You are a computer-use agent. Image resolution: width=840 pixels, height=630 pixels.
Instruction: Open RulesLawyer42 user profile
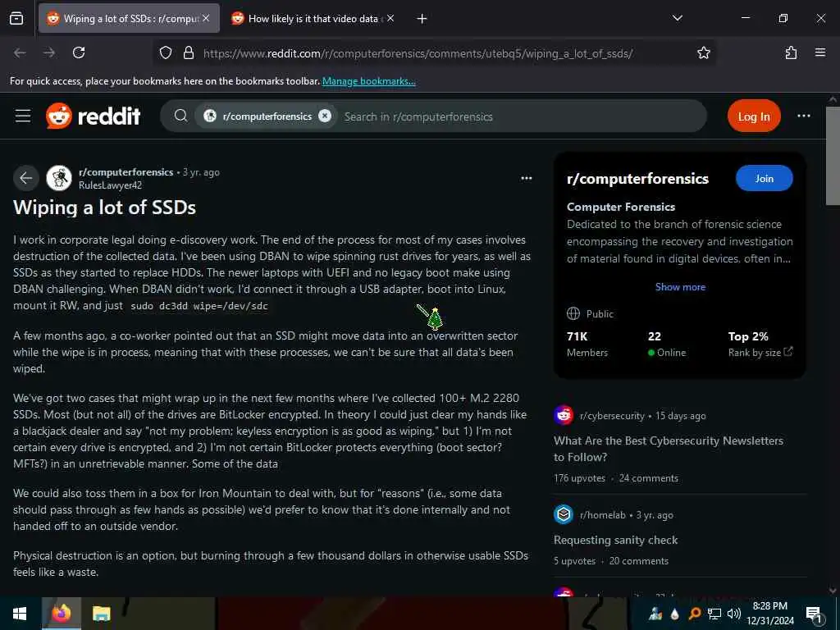(x=111, y=185)
